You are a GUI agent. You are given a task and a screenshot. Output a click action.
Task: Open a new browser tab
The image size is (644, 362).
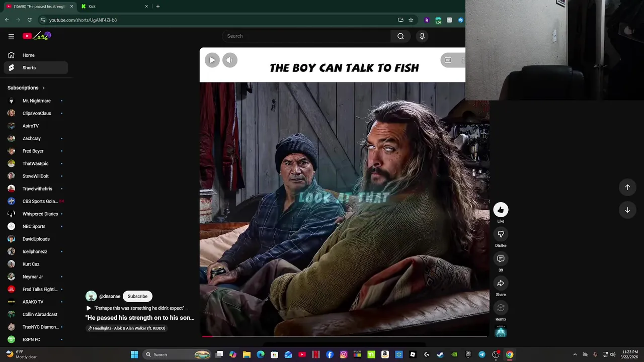pos(158,7)
